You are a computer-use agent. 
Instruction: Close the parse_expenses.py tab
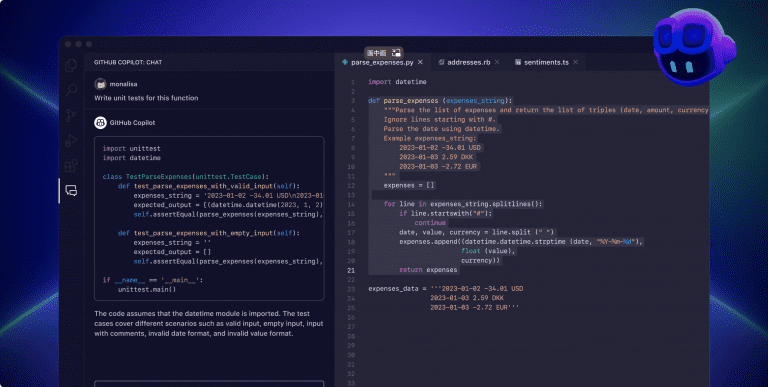pyautogui.click(x=420, y=62)
